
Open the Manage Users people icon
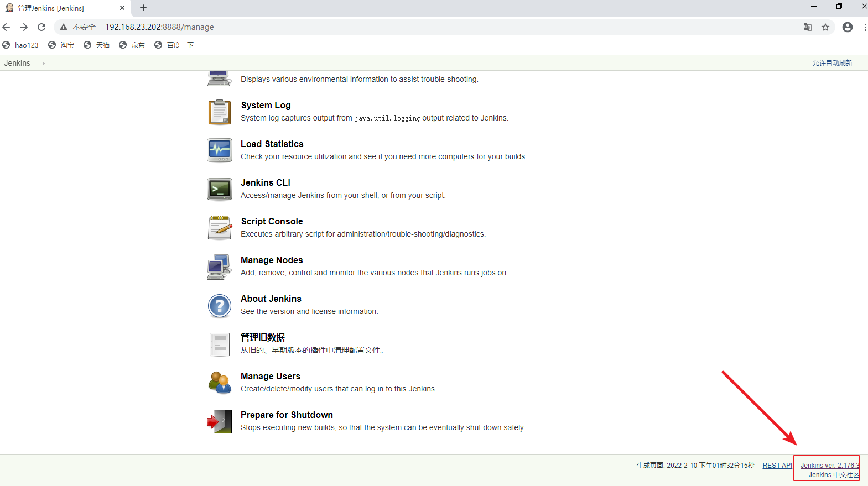(220, 383)
